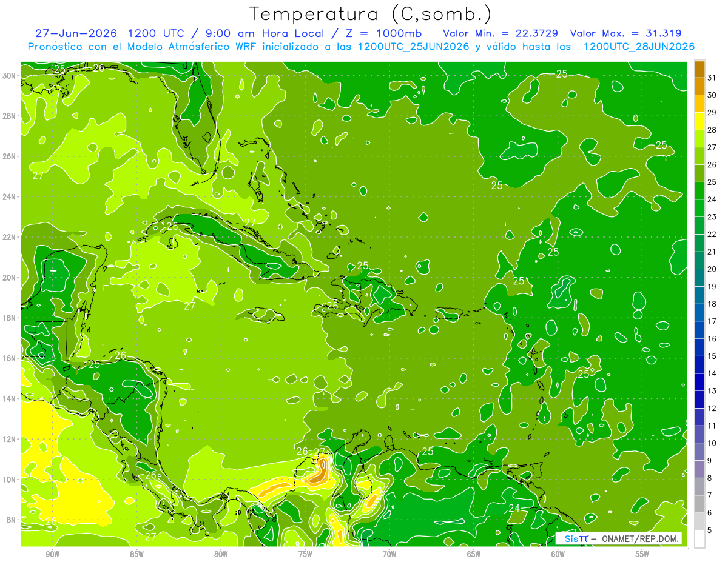728x562 pixels.
Task: Click the 80W longitude axis label
Action: (221, 554)
